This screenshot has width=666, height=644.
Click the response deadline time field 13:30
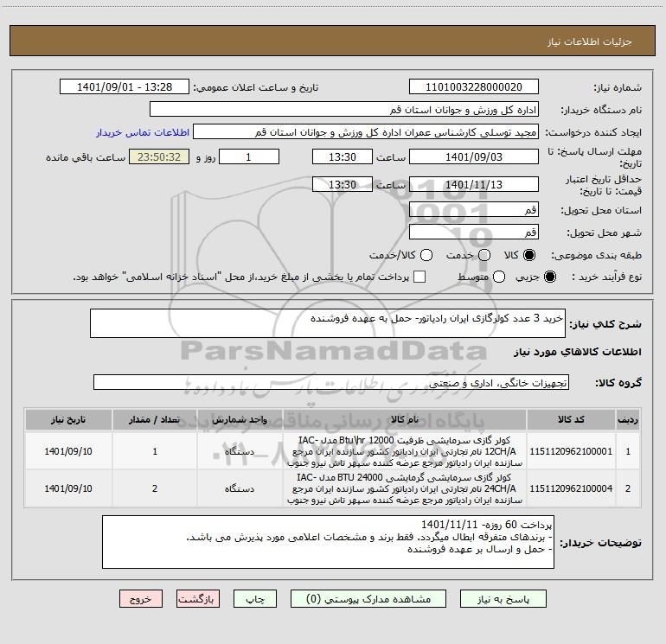click(x=343, y=156)
